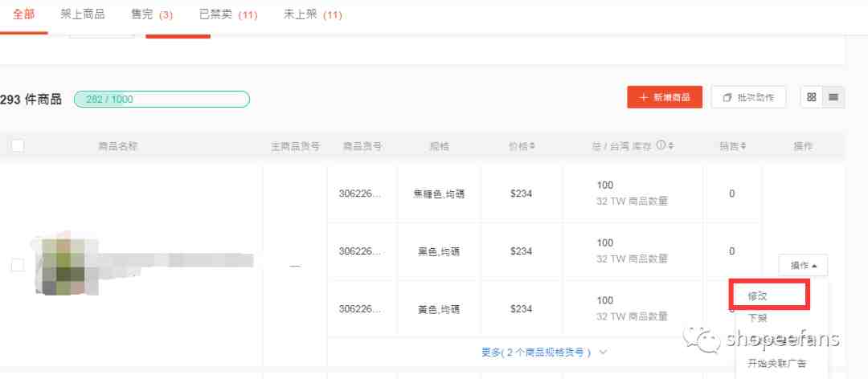Check the select-all header checkbox
Screen dimensions: 868x379
click(x=18, y=146)
